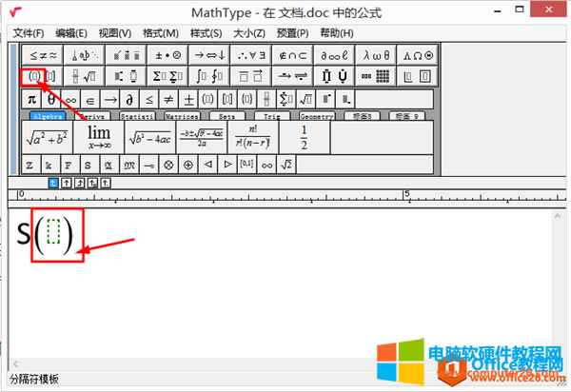Select the center tab stop button

(x=67, y=183)
